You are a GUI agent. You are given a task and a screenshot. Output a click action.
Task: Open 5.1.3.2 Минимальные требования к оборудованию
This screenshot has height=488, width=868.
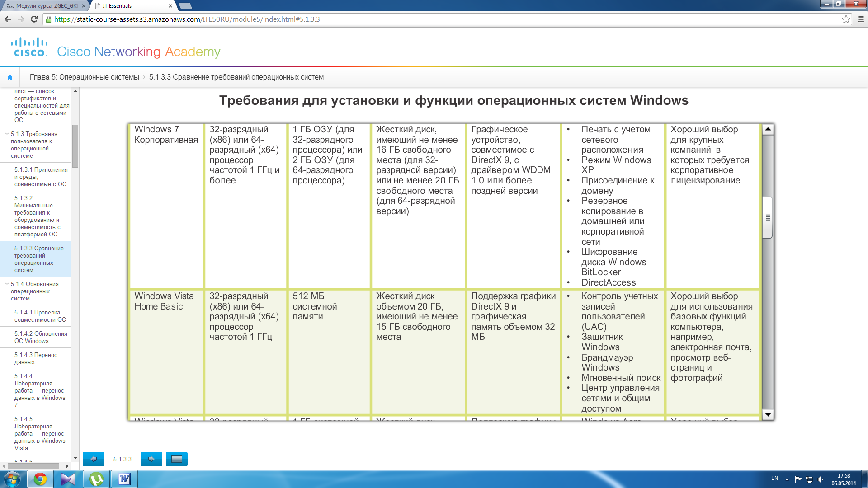(36, 216)
